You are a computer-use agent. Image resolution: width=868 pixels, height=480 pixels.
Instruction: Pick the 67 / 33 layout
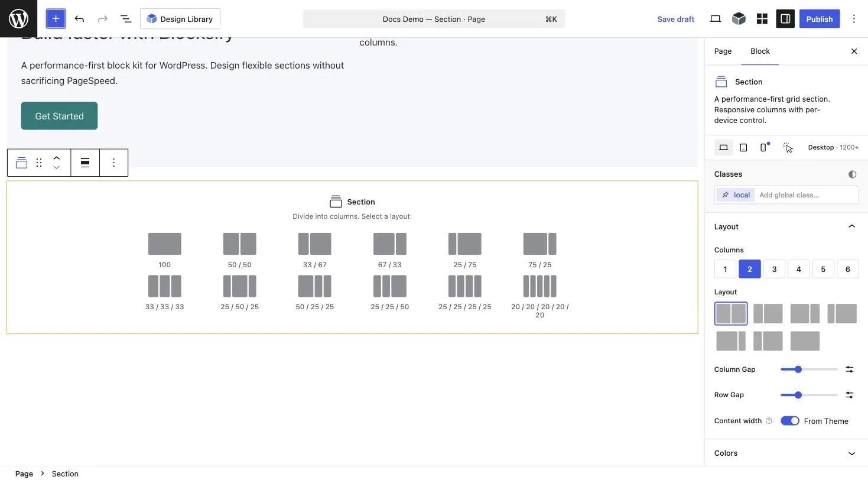(389, 251)
